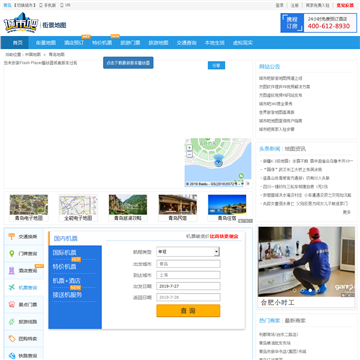The width and height of the screenshot is (360, 360).
Task: Click the 更多 link under news list
Action: click(347, 212)
